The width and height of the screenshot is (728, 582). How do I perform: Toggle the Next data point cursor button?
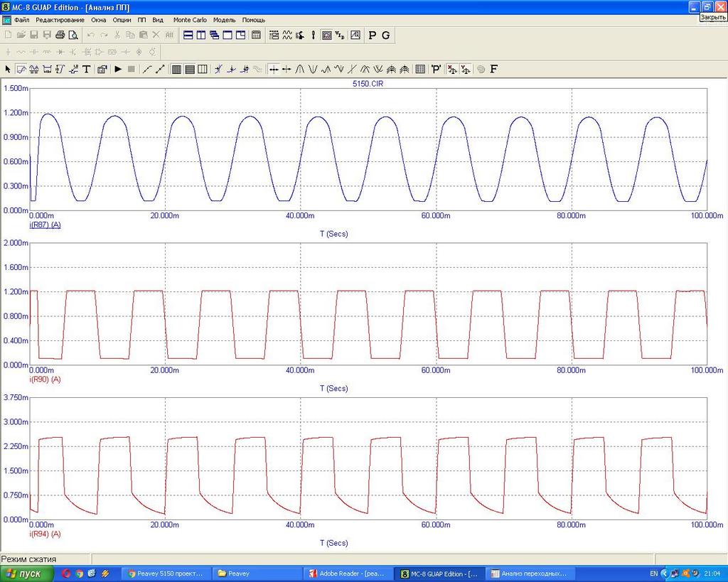274,69
